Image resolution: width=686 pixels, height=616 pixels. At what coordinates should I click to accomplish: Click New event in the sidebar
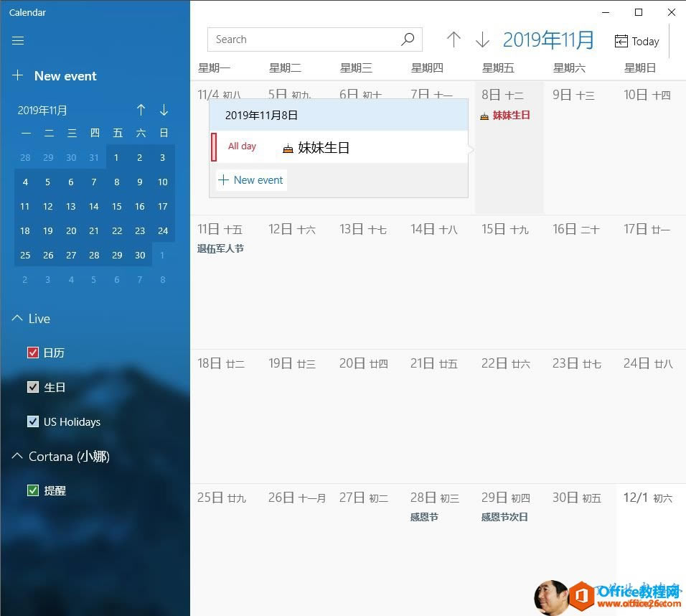point(65,75)
